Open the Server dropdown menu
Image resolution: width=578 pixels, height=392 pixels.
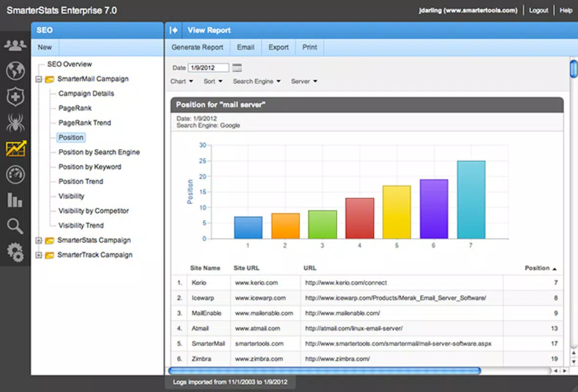[304, 81]
